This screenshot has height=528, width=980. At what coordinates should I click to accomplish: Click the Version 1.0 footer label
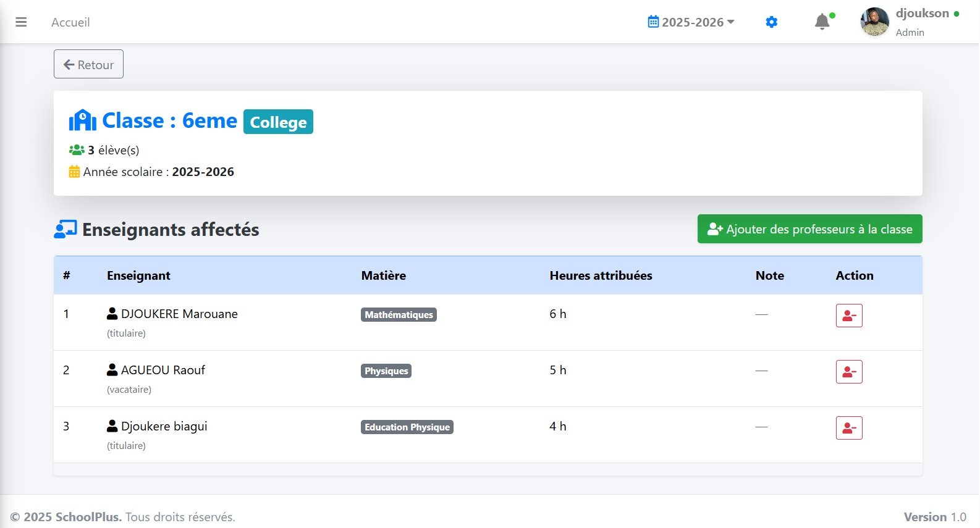935,517
